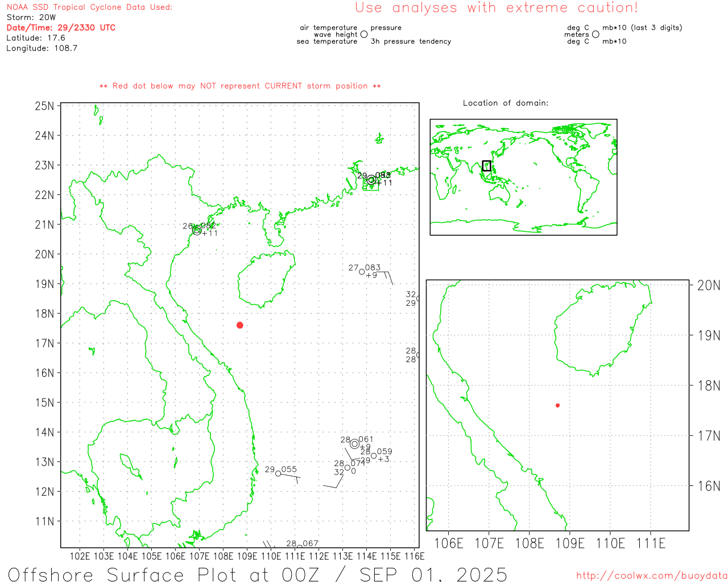Click the '3h pressure tendency' legend label
Image resolution: width=728 pixels, height=582 pixels.
411,41
